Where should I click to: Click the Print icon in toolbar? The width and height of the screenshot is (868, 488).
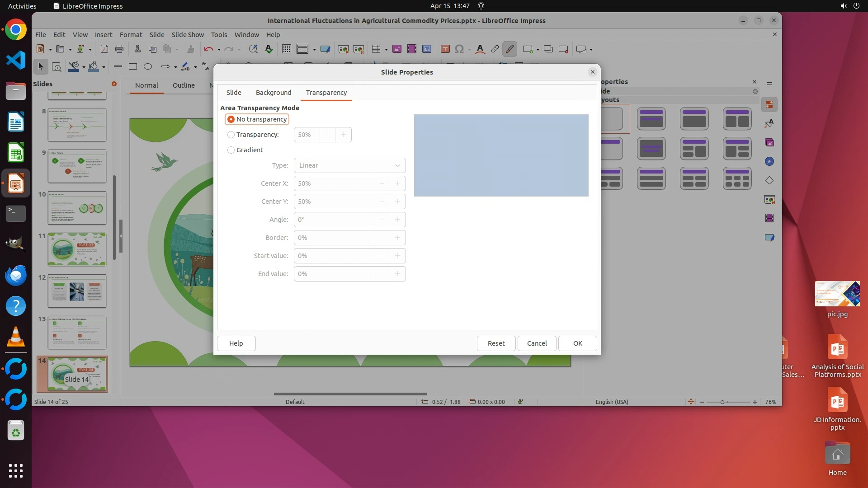coord(119,49)
